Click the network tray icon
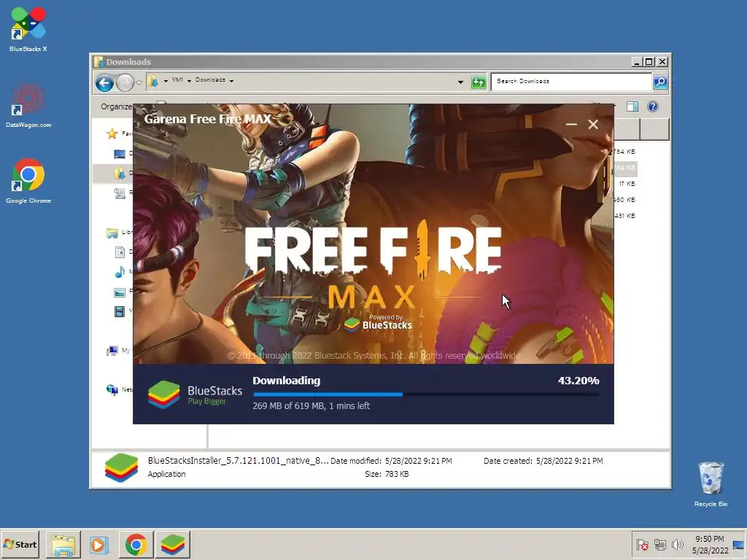 point(659,544)
